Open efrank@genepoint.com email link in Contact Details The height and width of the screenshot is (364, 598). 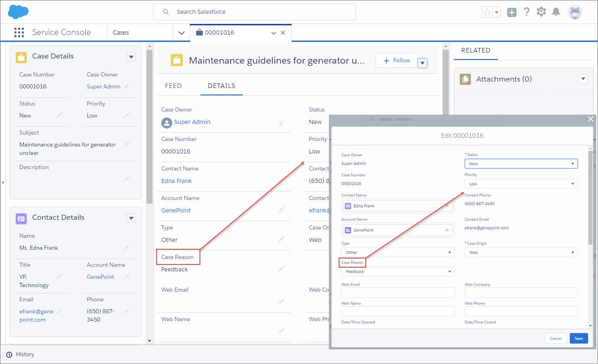pos(36,315)
